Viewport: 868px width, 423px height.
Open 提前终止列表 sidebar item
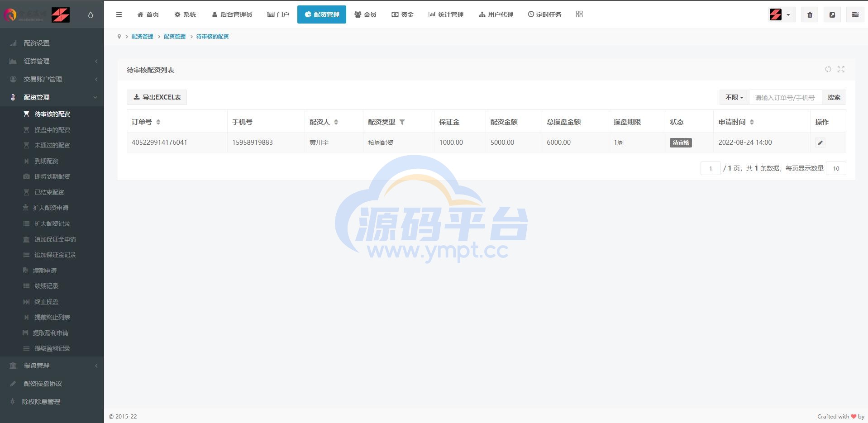52,317
